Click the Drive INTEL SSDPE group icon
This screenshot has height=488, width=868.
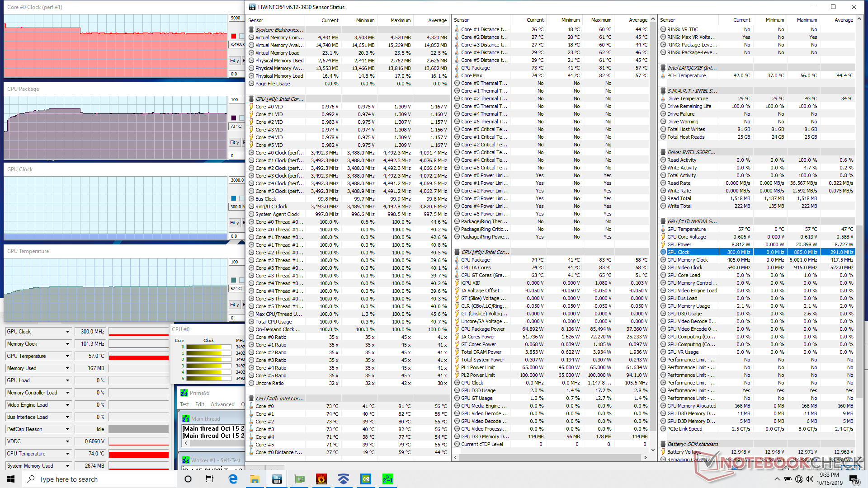click(x=663, y=152)
